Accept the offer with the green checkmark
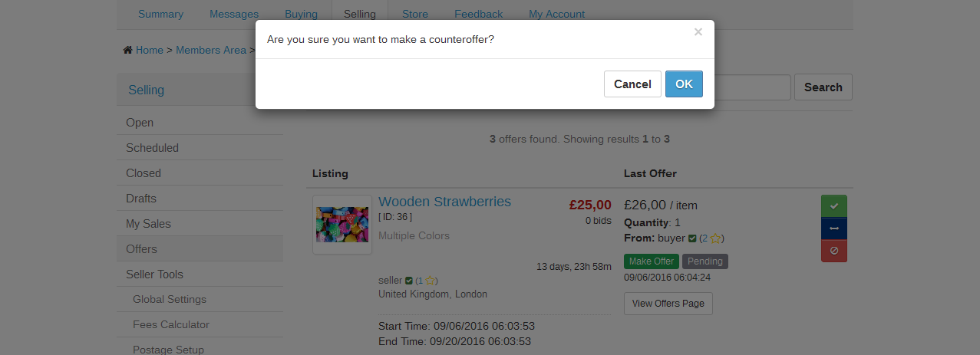Image resolution: width=980 pixels, height=355 pixels. coord(833,206)
